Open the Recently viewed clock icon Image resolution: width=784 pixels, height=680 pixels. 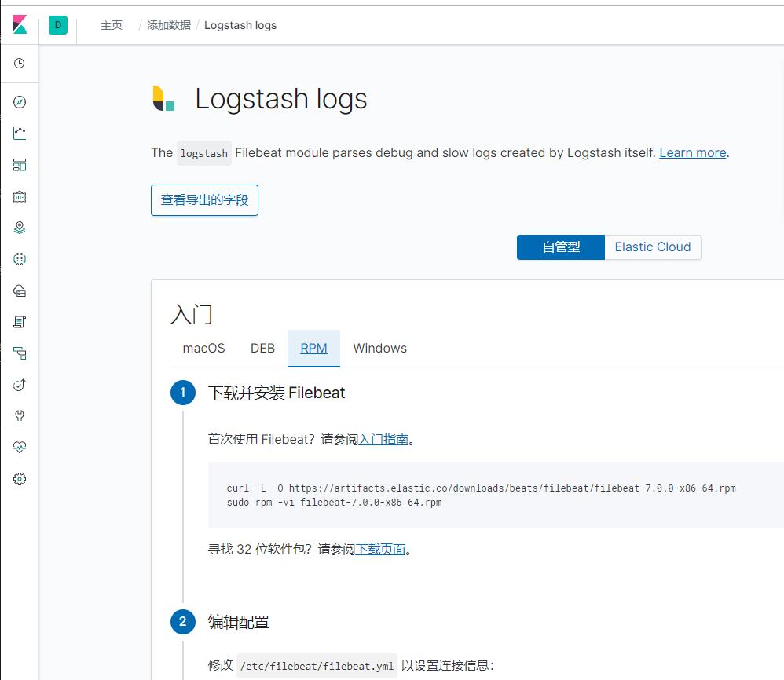click(x=20, y=64)
